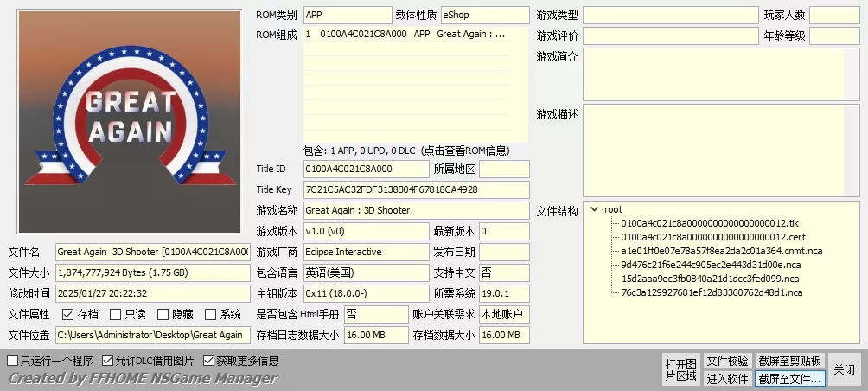This screenshot has height=391, width=868.
Task: Tick the 系统 (system) attribute checkbox
Action: point(210,314)
